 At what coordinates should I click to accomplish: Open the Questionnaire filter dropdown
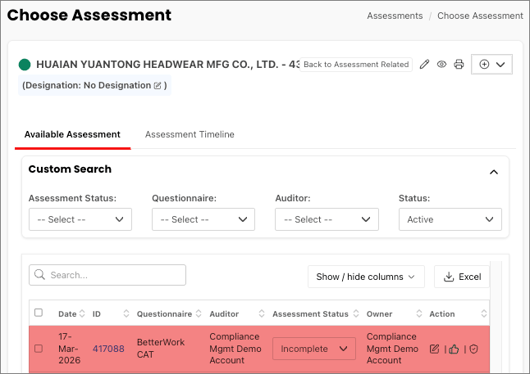coord(203,219)
